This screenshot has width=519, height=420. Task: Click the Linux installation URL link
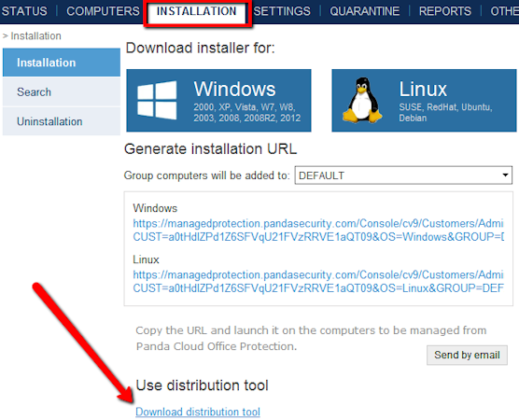point(318,281)
